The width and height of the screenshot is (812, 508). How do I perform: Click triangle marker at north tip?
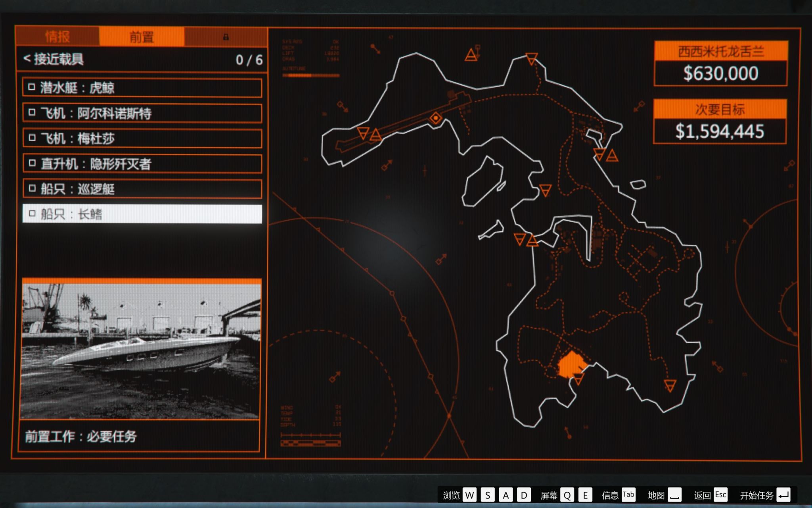[532, 59]
